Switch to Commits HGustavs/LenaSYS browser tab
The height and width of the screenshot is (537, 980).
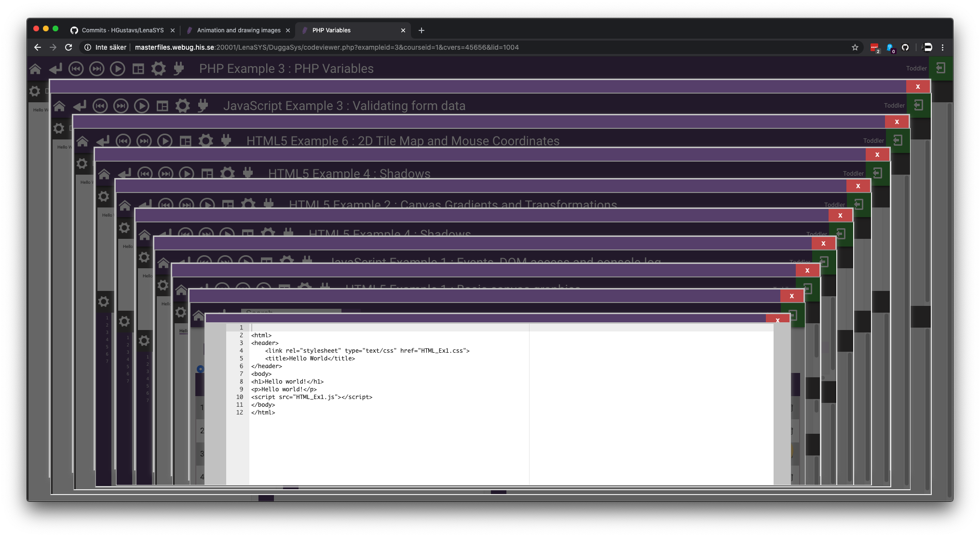pos(122,30)
